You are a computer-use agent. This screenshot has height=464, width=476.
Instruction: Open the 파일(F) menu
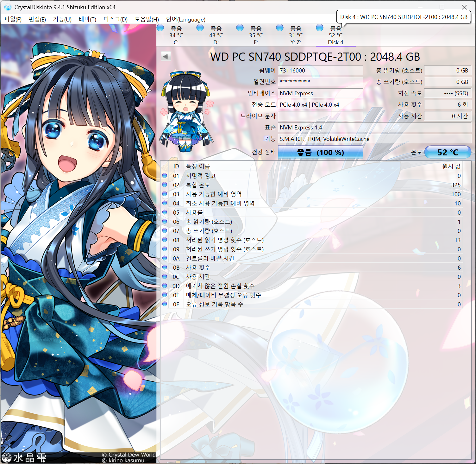(x=13, y=19)
